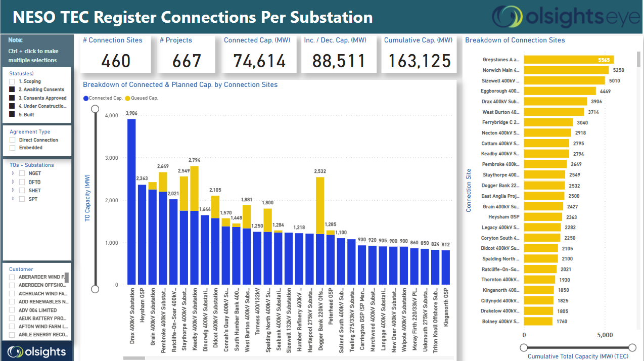The image size is (644, 361).
Task: Click the TOs + Substations slicer header
Action: click(31, 165)
